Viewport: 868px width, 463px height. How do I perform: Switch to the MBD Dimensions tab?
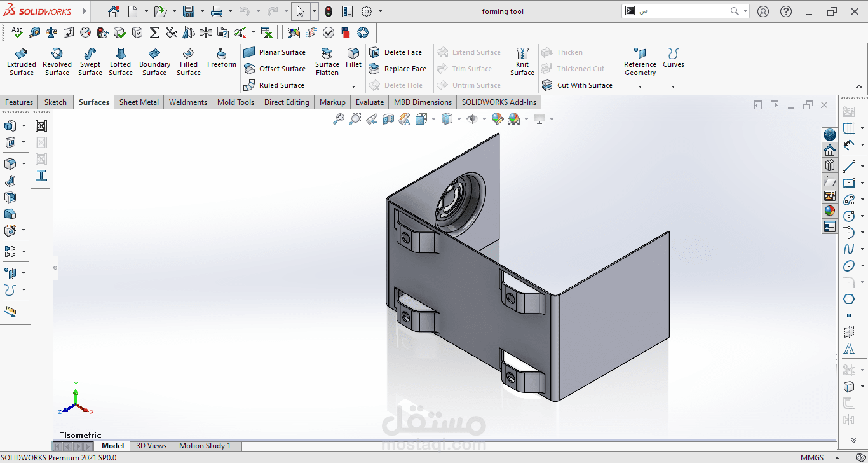(423, 102)
